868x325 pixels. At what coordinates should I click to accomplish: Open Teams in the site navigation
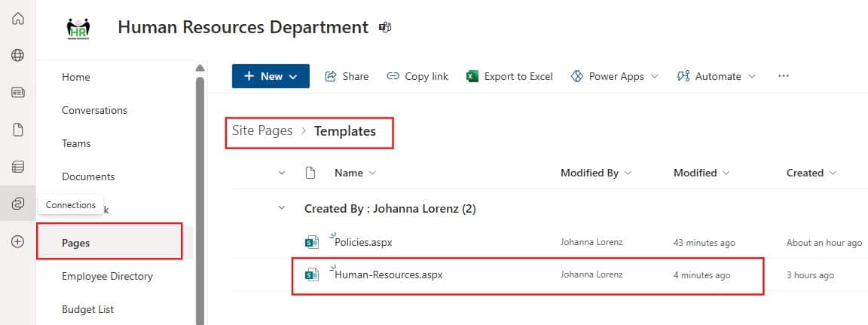coord(76,143)
